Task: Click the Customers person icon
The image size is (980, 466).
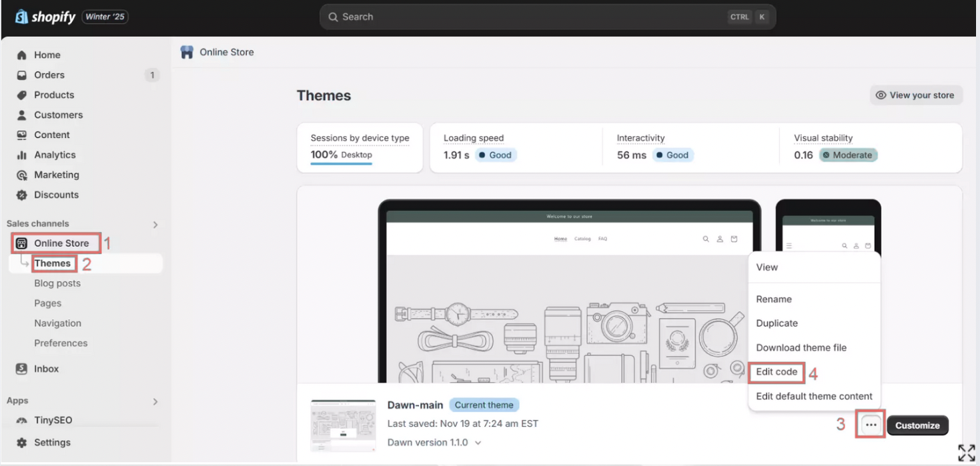Action: [x=22, y=115]
